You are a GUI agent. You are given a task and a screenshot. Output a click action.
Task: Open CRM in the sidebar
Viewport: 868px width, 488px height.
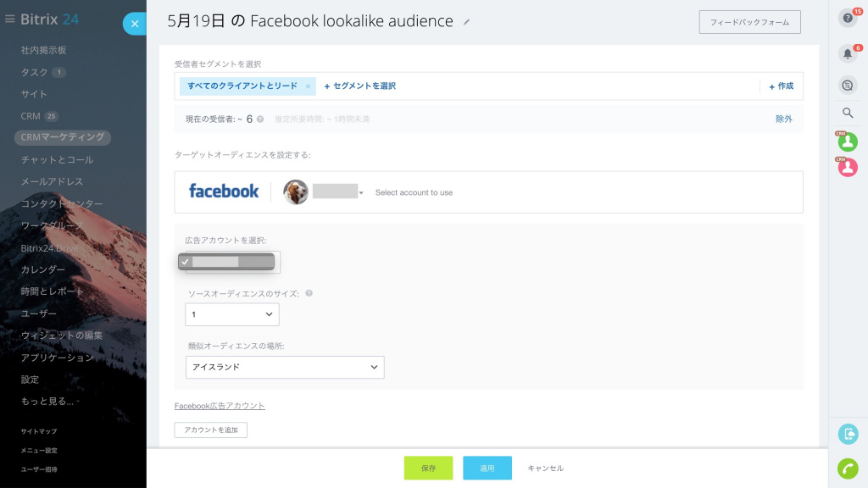tap(31, 116)
